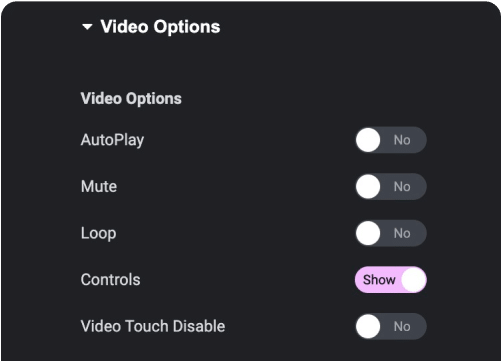Hide video controls using the Controls toggle

pyautogui.click(x=391, y=280)
